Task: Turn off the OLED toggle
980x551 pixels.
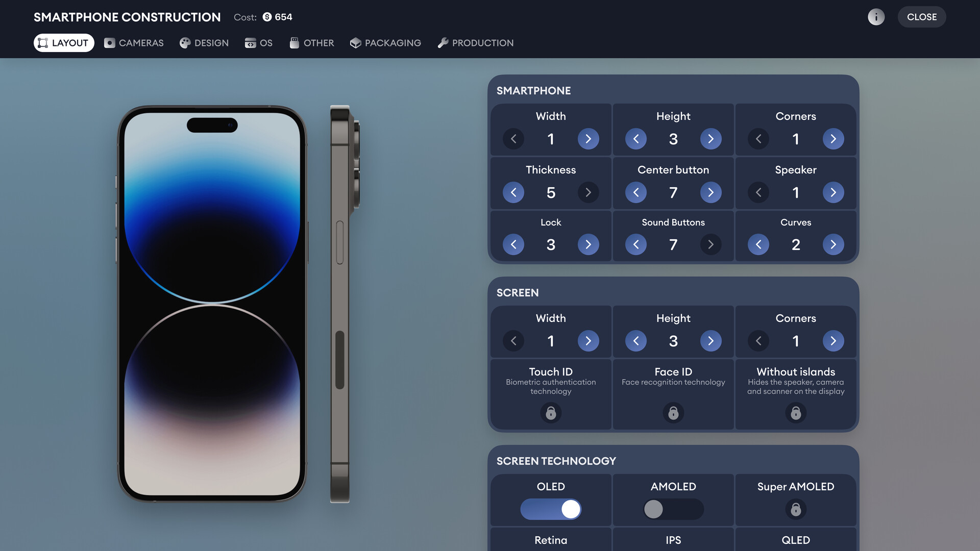Action: (x=551, y=509)
